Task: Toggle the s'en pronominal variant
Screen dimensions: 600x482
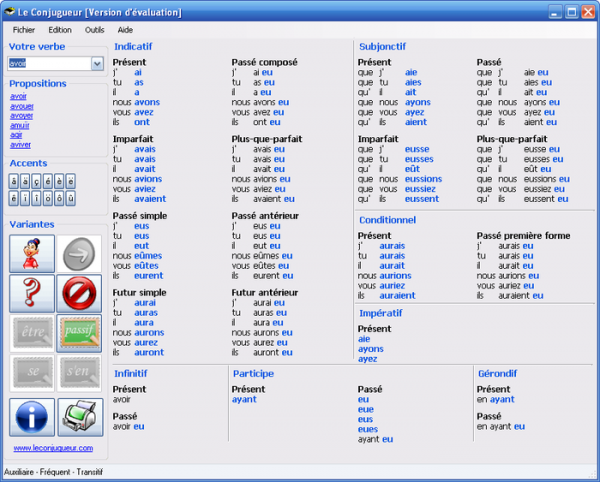Action: (x=77, y=373)
